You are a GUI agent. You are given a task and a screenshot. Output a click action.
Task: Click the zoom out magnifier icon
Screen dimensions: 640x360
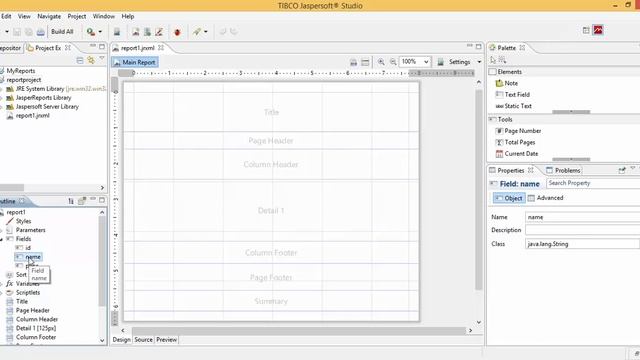click(x=393, y=62)
